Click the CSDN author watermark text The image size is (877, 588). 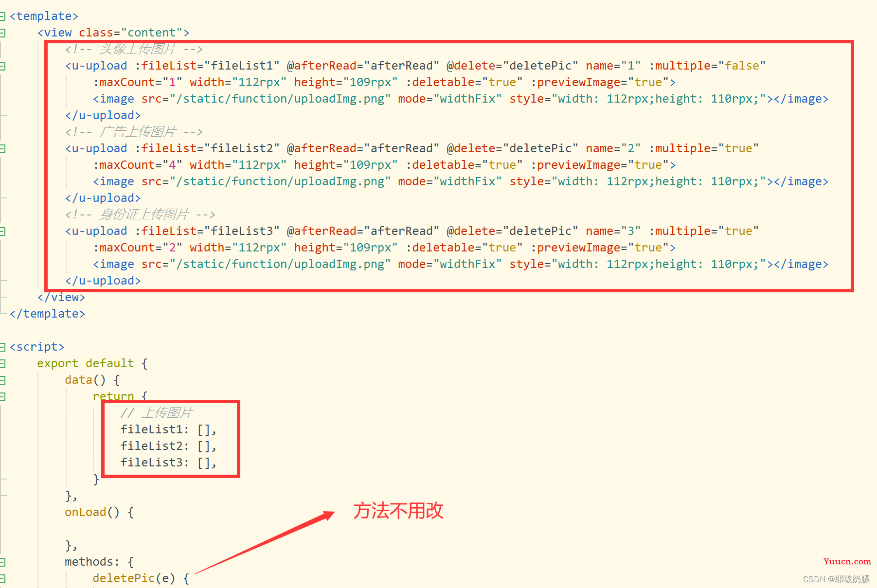pyautogui.click(x=836, y=579)
